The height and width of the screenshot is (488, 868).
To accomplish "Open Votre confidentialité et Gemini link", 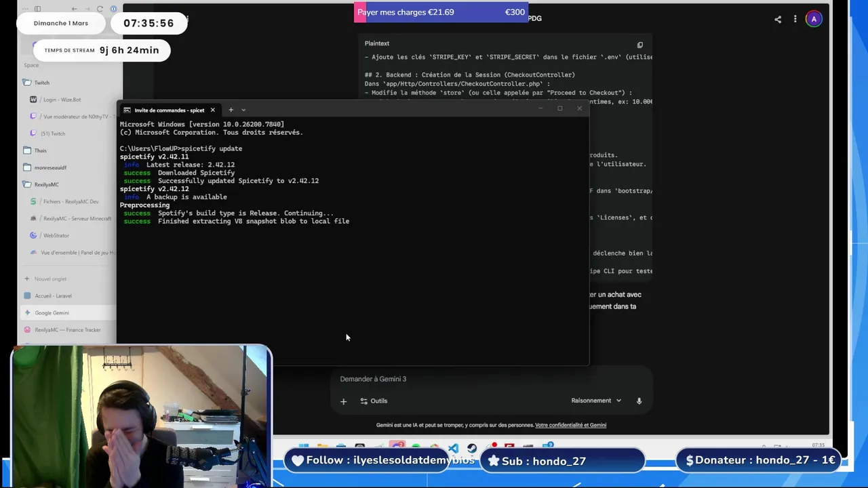I will pyautogui.click(x=570, y=425).
